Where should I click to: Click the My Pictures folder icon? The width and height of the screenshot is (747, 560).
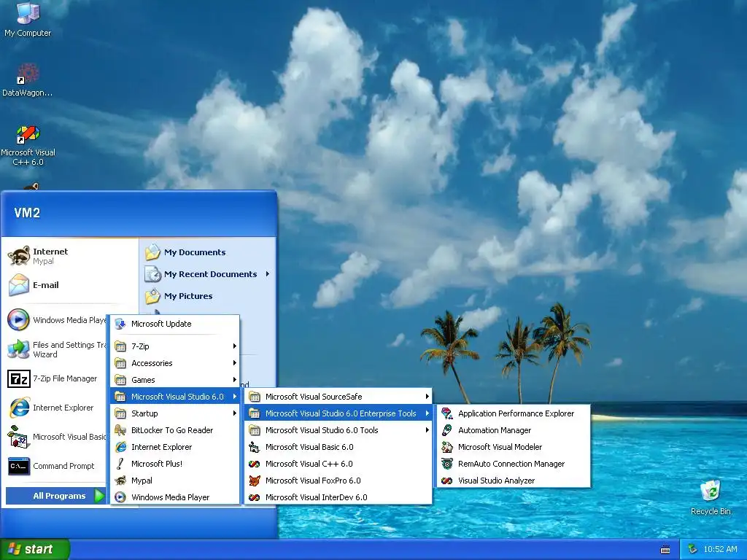(x=152, y=296)
